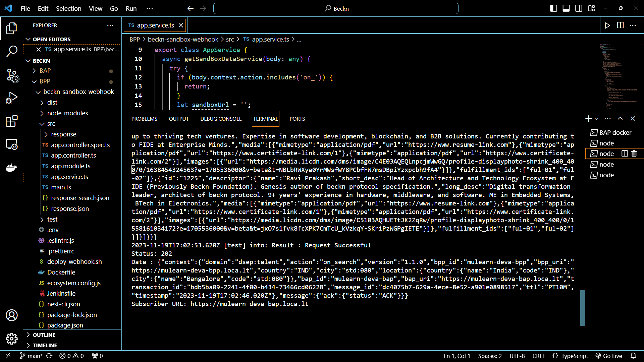Toggle primary side bar visibility
The image size is (644, 362).
coord(553,8)
